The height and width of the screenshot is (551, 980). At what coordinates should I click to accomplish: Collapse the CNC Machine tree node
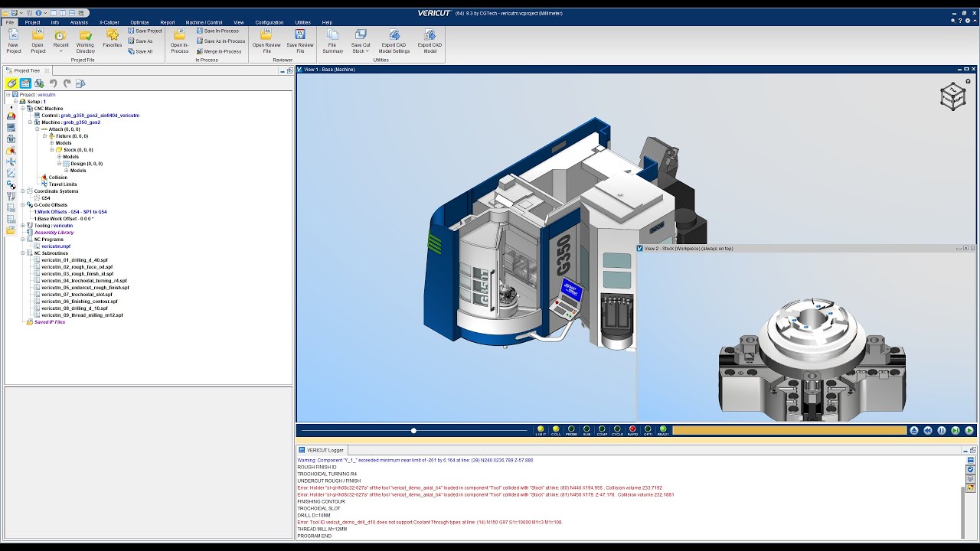22,109
